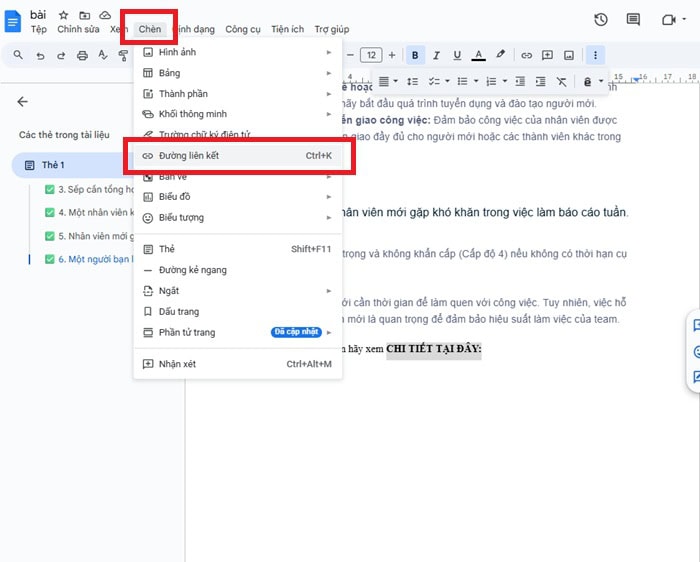The image size is (700, 562).
Task: Expand the Biểu đồ submenu
Action: (x=238, y=197)
